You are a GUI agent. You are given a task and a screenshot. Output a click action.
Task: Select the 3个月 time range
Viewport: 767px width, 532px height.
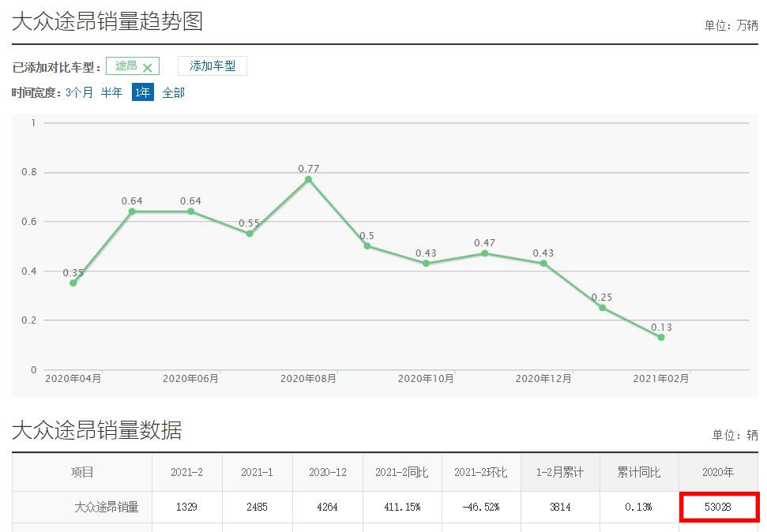pyautogui.click(x=79, y=92)
